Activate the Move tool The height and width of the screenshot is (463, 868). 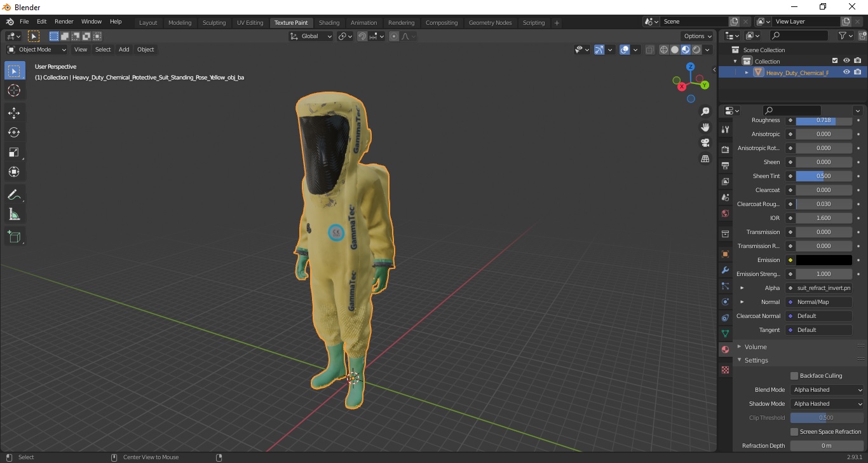(x=14, y=113)
